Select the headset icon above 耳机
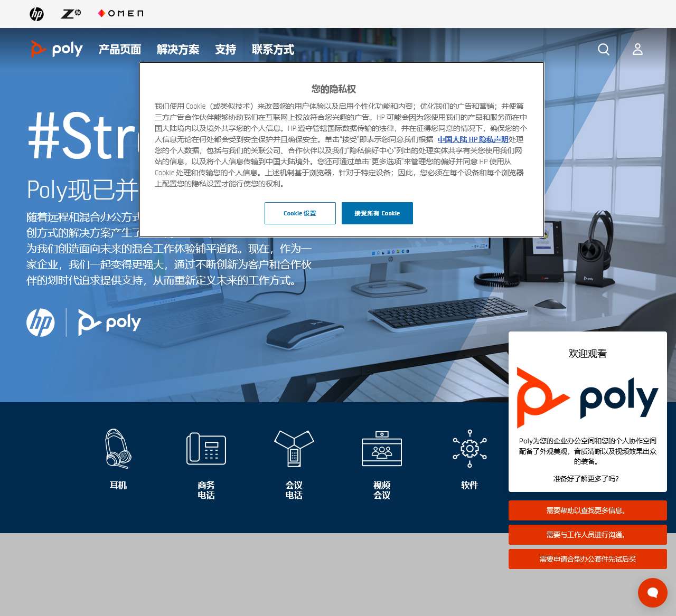Screen dimensions: 676x616 [x=118, y=448]
